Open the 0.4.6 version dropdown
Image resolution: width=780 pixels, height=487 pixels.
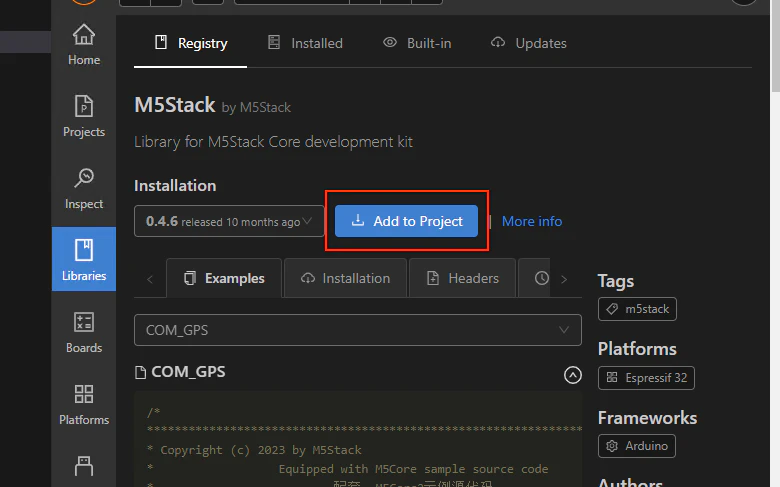point(229,221)
